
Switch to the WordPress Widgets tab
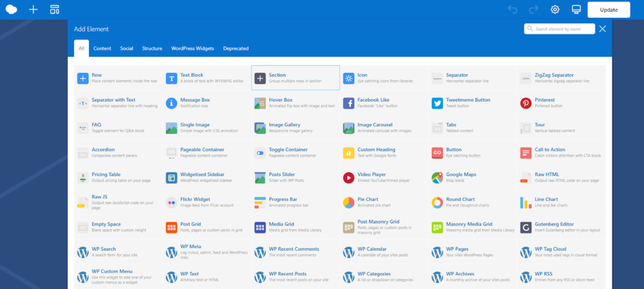[192, 48]
